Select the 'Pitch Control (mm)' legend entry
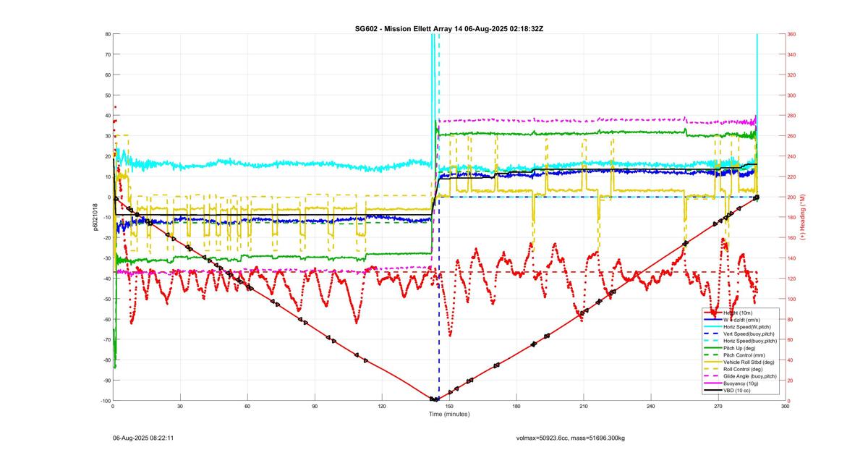 (x=735, y=355)
